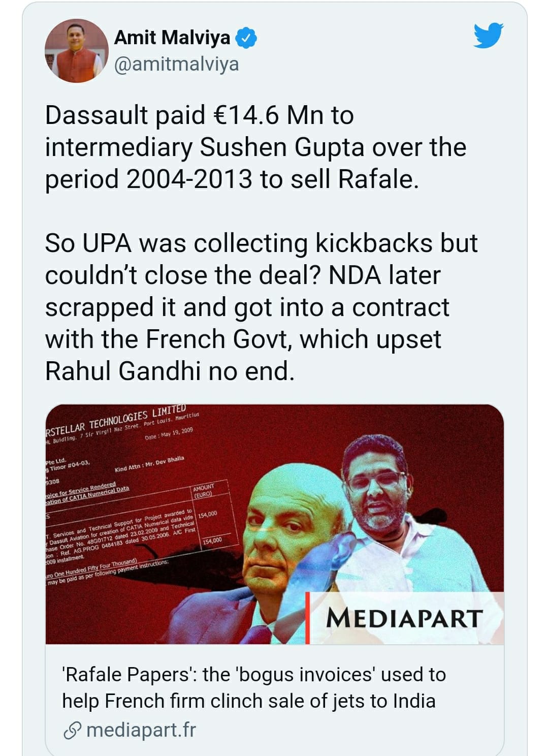
Task: Select the 'Dassault paid €14.6 Mn' paragraph
Action: click(x=255, y=147)
